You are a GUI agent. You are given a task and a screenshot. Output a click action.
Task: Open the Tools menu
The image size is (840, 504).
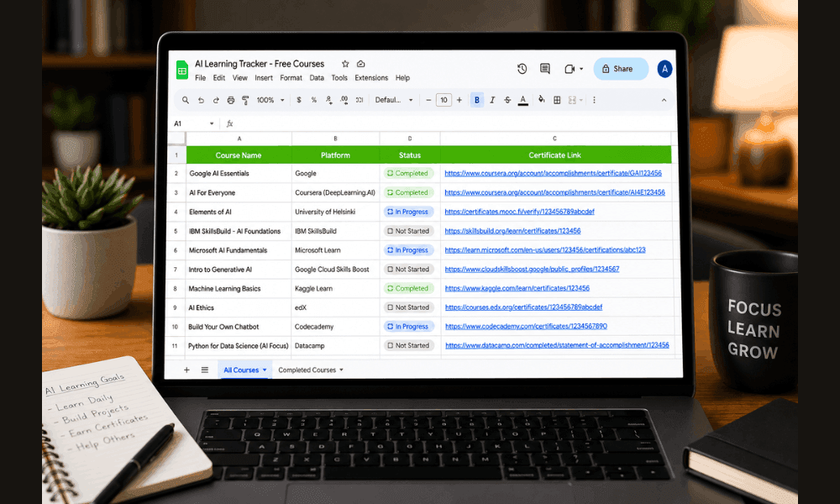point(339,78)
